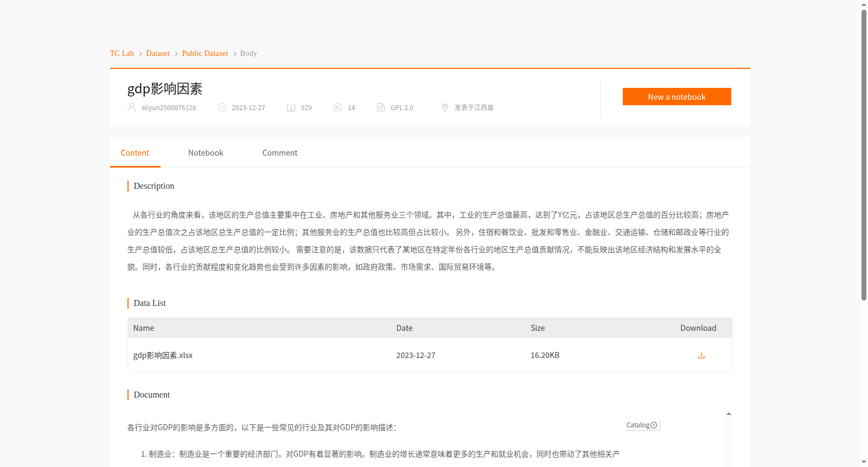Viewport: 868px width, 467px height.
Task: Open Public Dataset breadcrumb link
Action: (x=205, y=53)
